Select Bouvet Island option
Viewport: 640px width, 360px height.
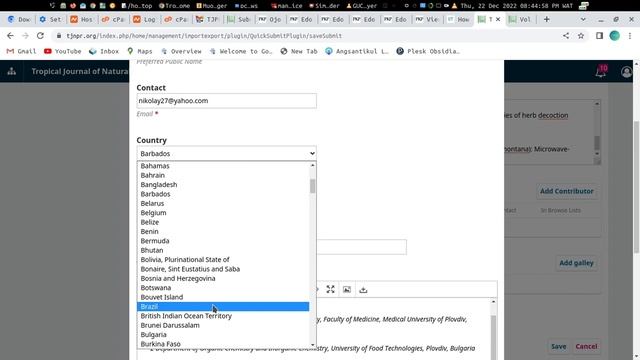click(223, 297)
